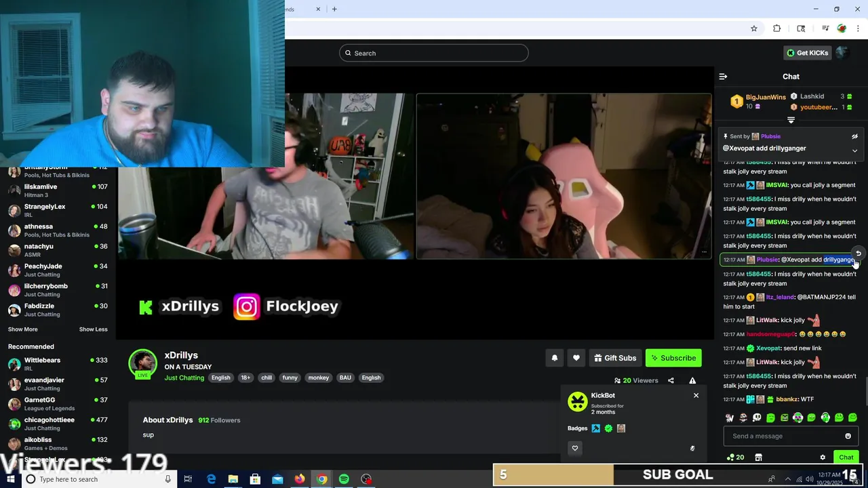
Task: Open the liiskamlive channel in the sidebar
Action: coord(58,190)
